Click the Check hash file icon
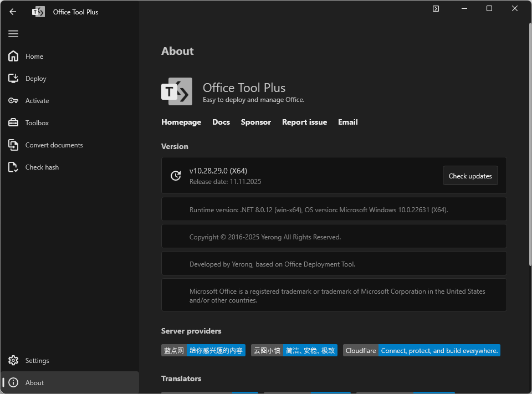Image resolution: width=532 pixels, height=394 pixels. pos(13,167)
